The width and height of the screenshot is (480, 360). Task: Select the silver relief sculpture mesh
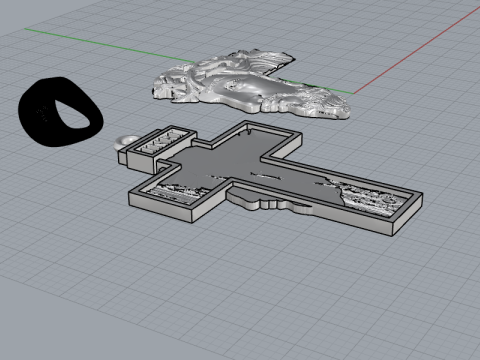coord(251,85)
